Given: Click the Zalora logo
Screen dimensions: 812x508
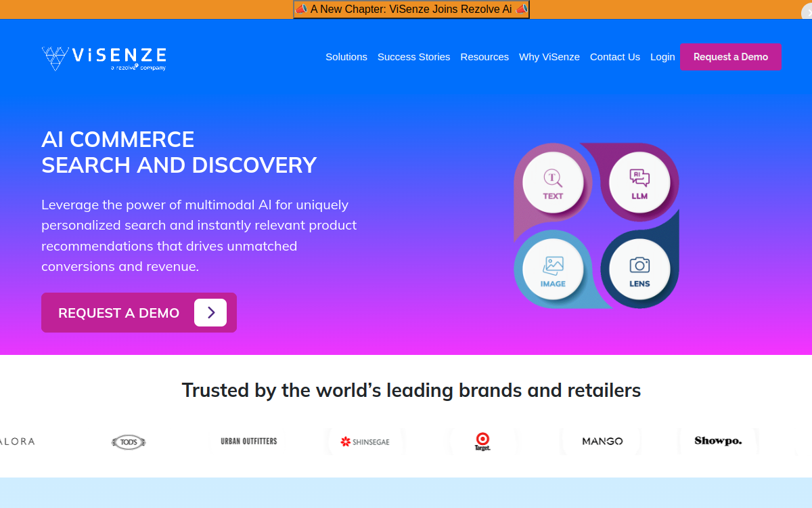Looking at the screenshot, I should [17, 441].
